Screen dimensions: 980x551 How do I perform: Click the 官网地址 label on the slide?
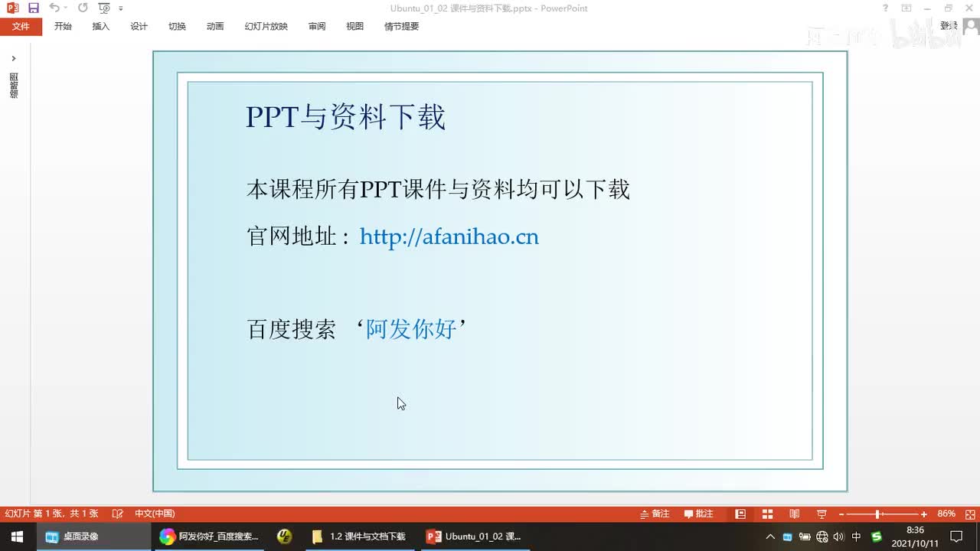point(292,236)
